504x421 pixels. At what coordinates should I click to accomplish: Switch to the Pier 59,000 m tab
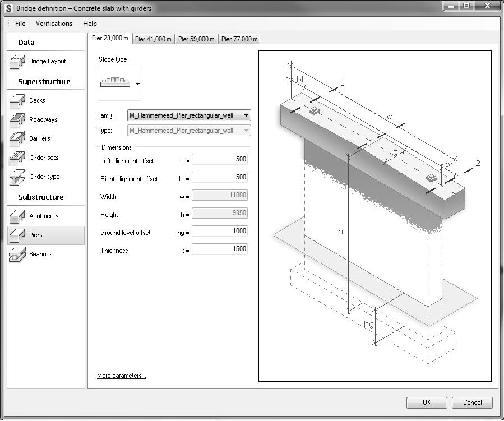click(196, 39)
